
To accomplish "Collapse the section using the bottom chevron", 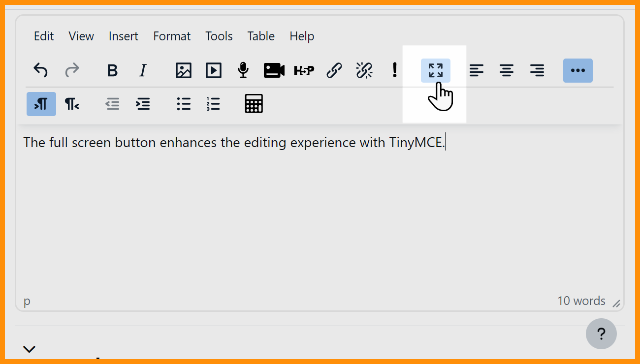I will tap(29, 349).
